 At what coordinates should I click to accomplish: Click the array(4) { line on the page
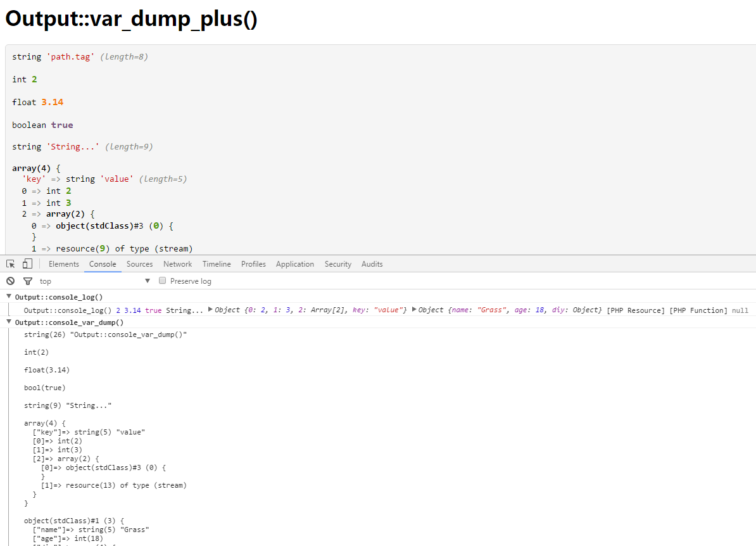(x=36, y=168)
